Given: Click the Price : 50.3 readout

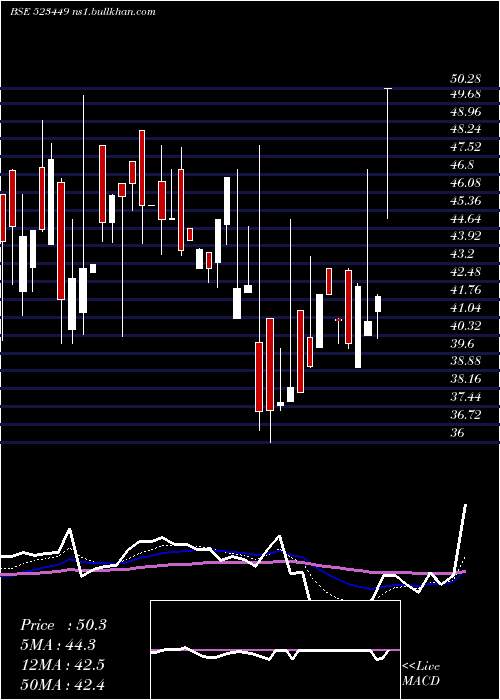Looking at the screenshot, I should [63, 625].
